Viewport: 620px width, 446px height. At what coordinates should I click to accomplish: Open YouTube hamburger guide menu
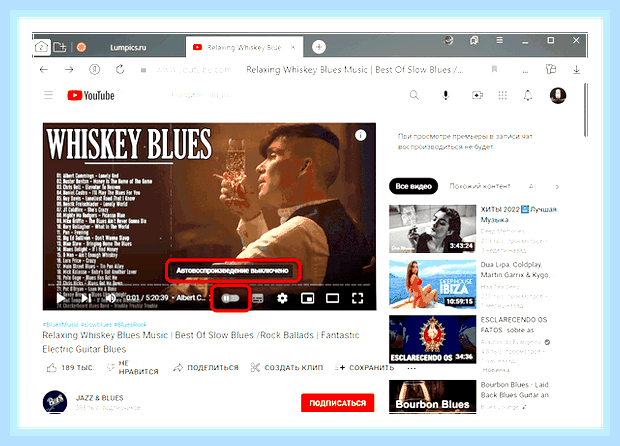pyautogui.click(x=48, y=95)
